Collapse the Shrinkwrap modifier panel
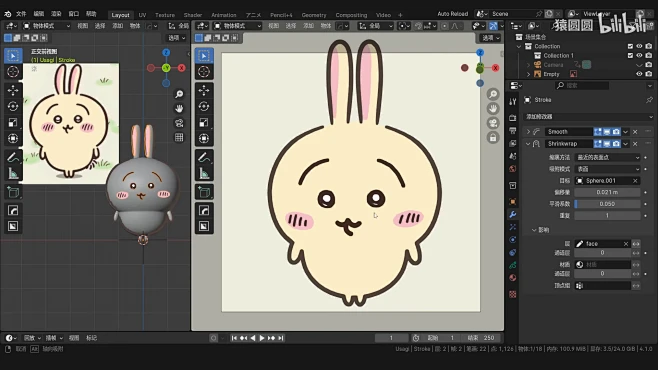658x370 pixels. point(528,143)
